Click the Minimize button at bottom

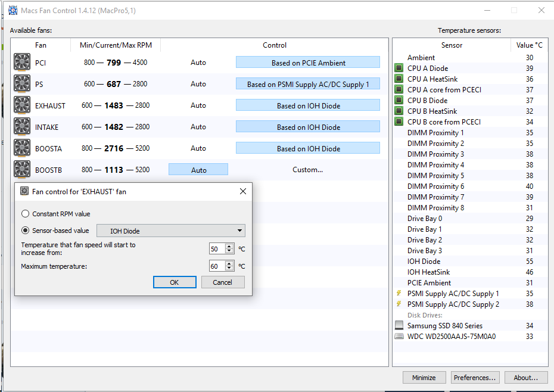point(424,378)
